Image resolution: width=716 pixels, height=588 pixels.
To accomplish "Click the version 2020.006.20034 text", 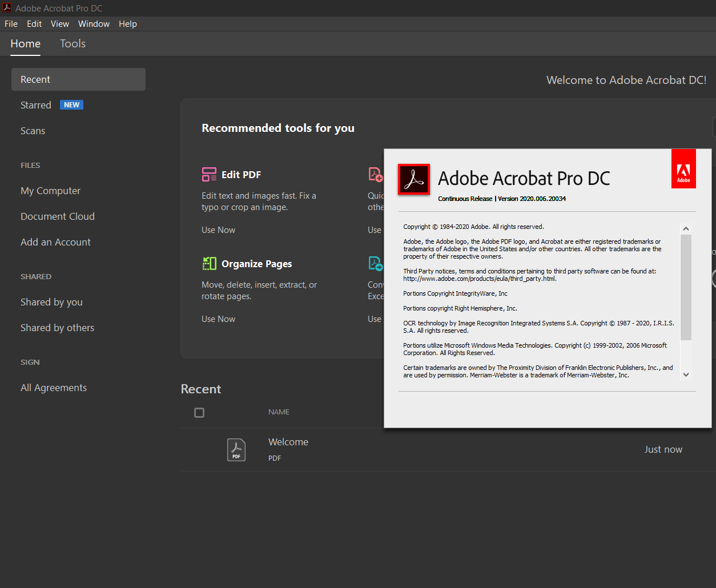I will point(532,199).
